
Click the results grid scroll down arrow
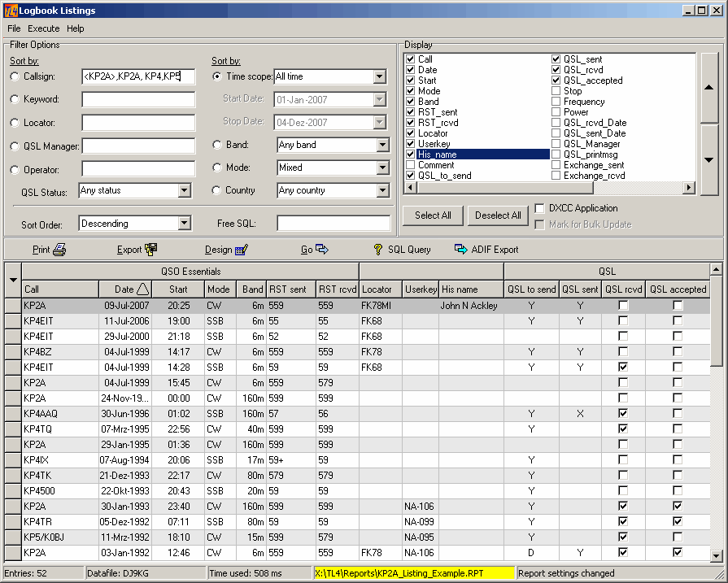pos(716,555)
